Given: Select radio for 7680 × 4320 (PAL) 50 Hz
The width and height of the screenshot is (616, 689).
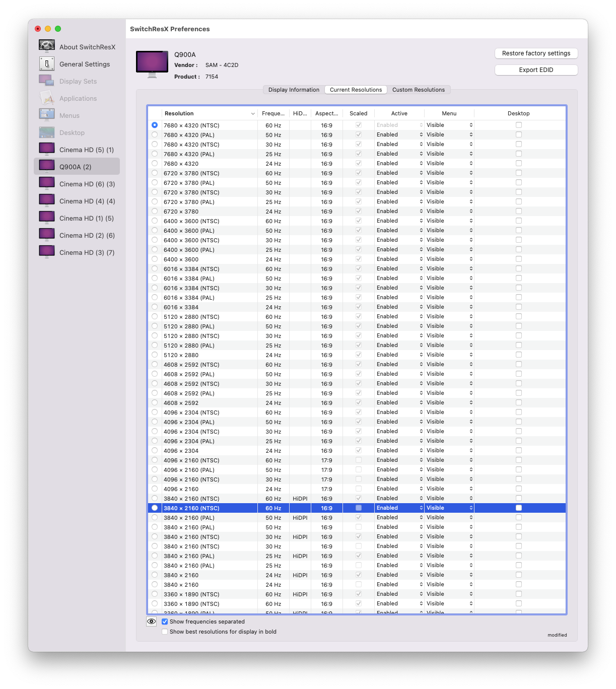Looking at the screenshot, I should pyautogui.click(x=155, y=134).
